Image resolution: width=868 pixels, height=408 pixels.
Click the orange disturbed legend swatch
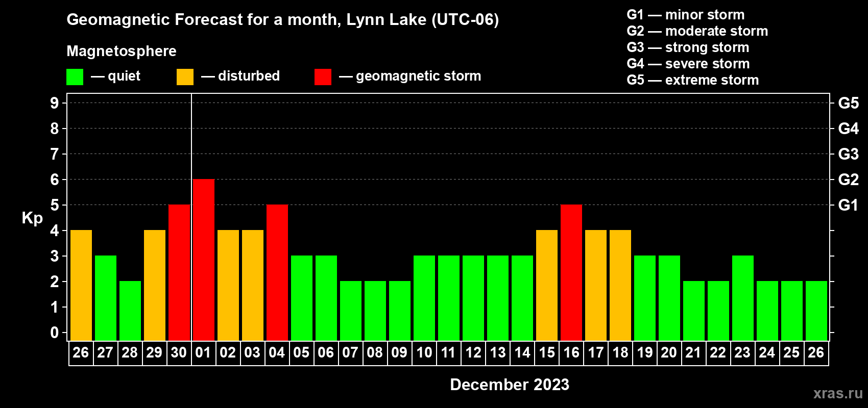[185, 77]
